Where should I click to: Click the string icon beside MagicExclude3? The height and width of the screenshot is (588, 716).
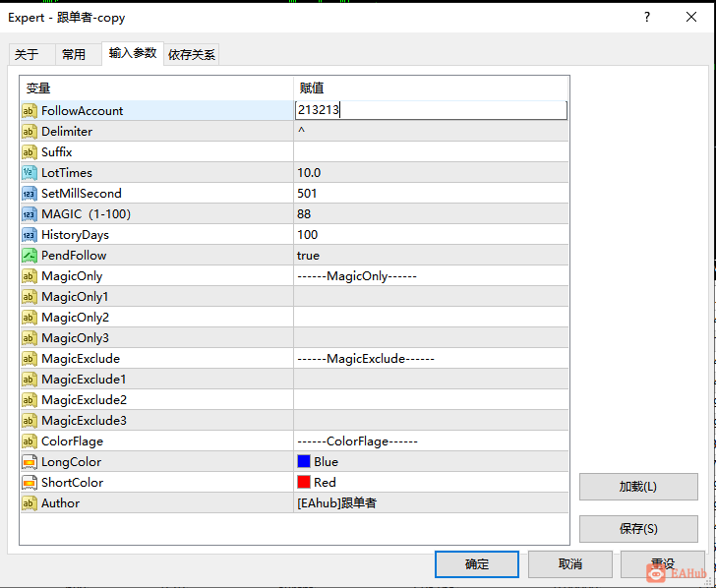[x=30, y=421]
